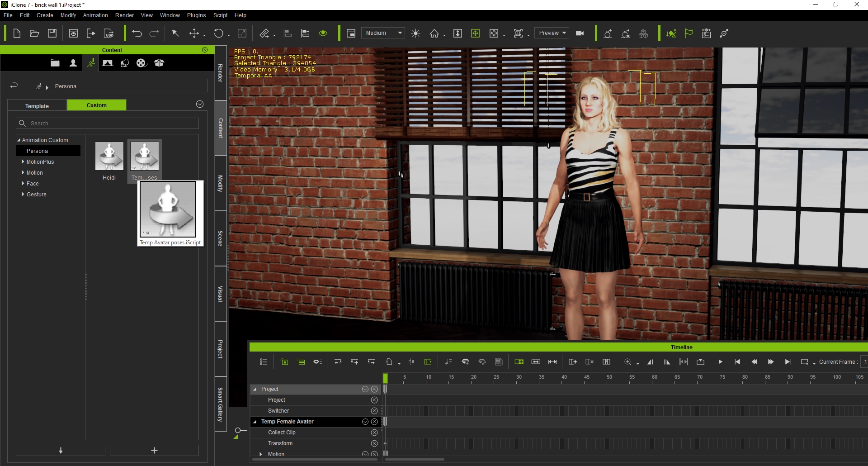
Task: Click the camera record icon
Action: [580, 33]
